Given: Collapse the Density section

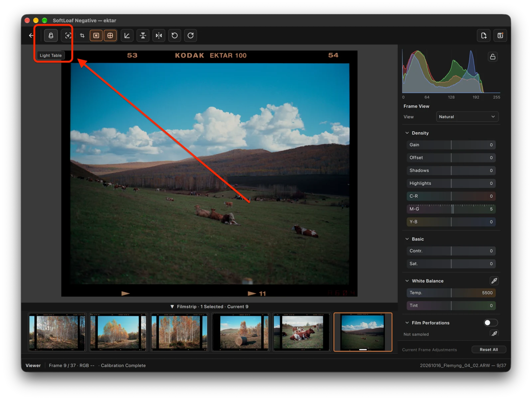Looking at the screenshot, I should [407, 133].
